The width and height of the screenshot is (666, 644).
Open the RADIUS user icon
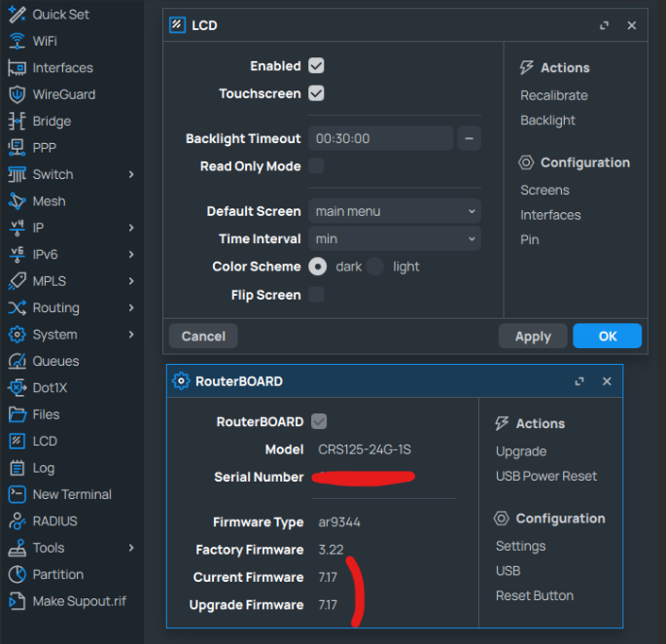17,521
